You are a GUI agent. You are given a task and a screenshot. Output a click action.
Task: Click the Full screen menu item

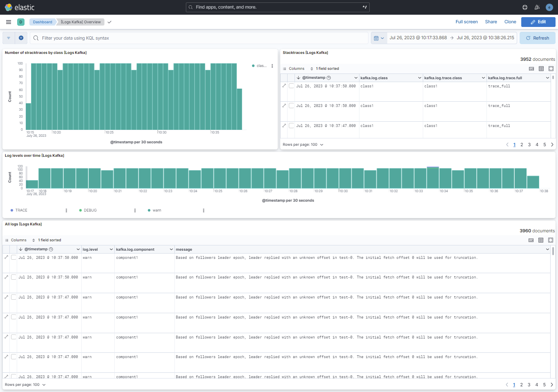pos(466,22)
